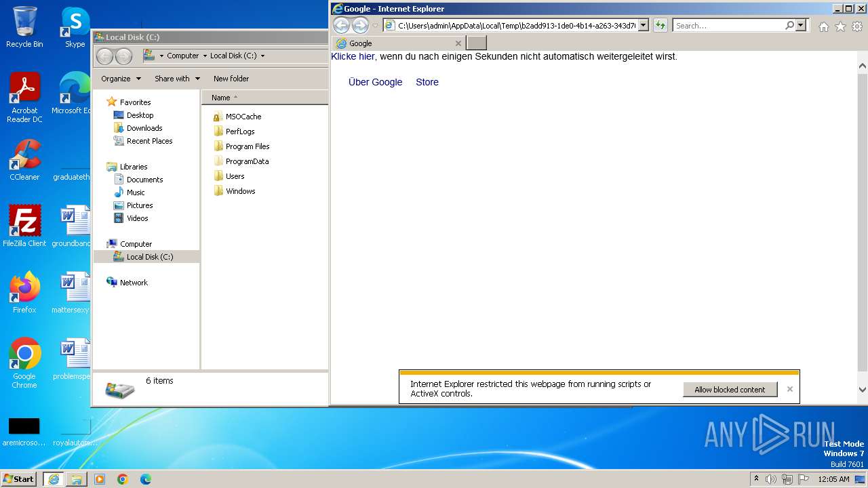Click Windows Media Player taskbar icon
868x488 pixels.
[x=100, y=479]
